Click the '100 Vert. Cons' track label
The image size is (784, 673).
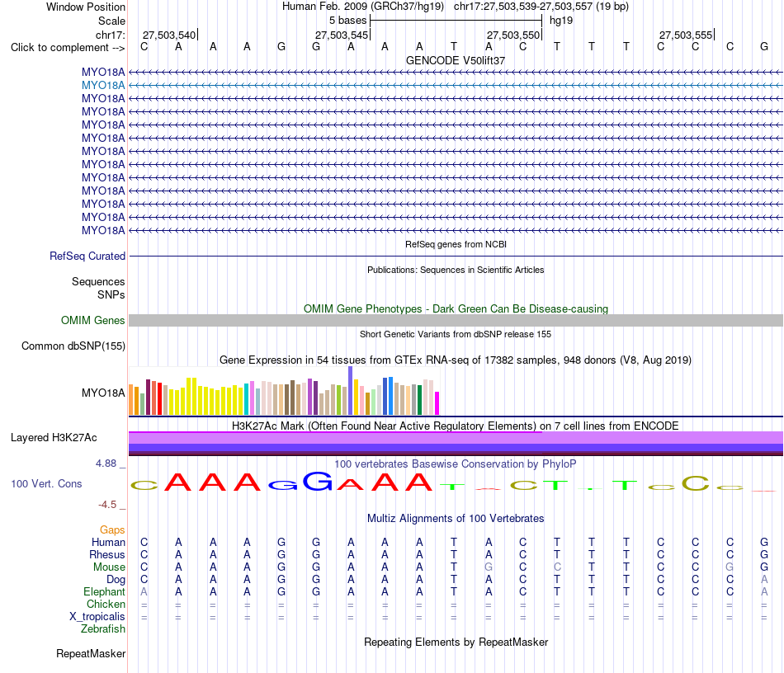click(x=46, y=483)
